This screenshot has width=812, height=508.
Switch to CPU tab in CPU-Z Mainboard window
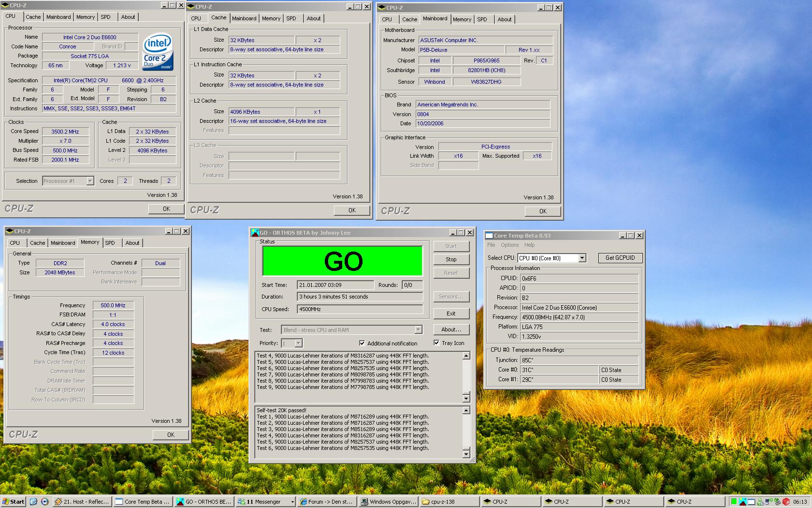click(387, 19)
